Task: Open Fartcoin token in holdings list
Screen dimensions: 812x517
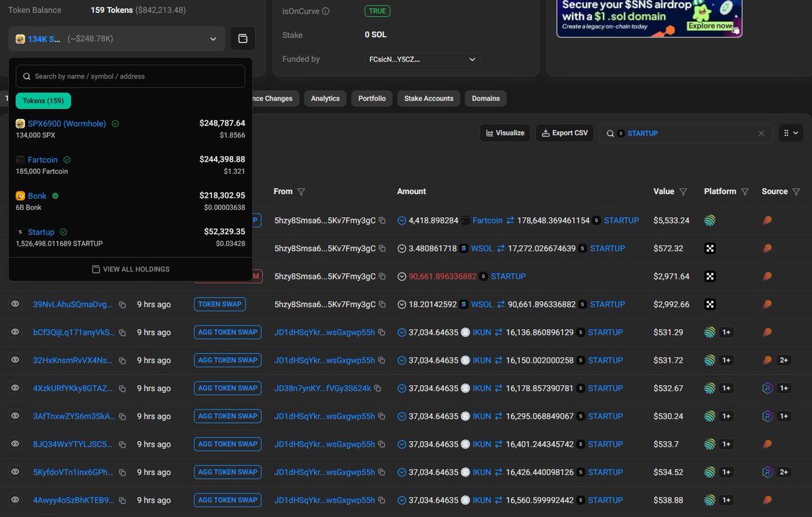Action: tap(43, 160)
